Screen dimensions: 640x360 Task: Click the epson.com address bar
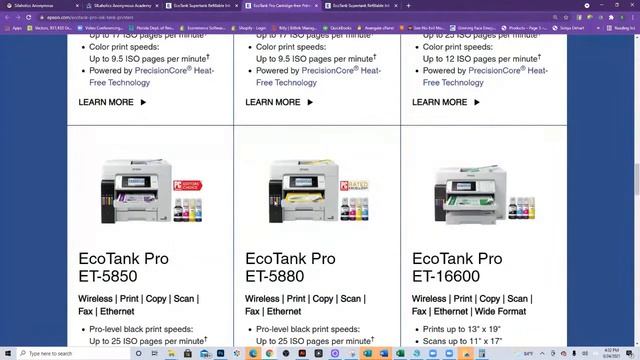point(294,18)
